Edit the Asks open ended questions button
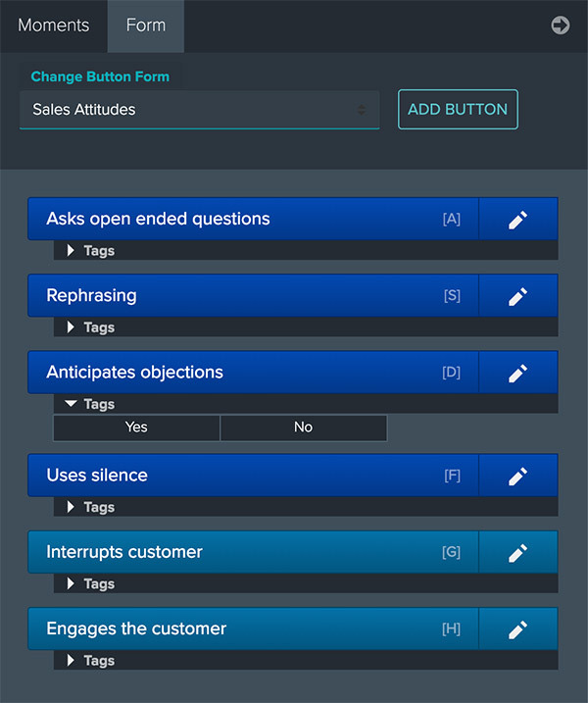588x703 pixels. [x=518, y=220]
